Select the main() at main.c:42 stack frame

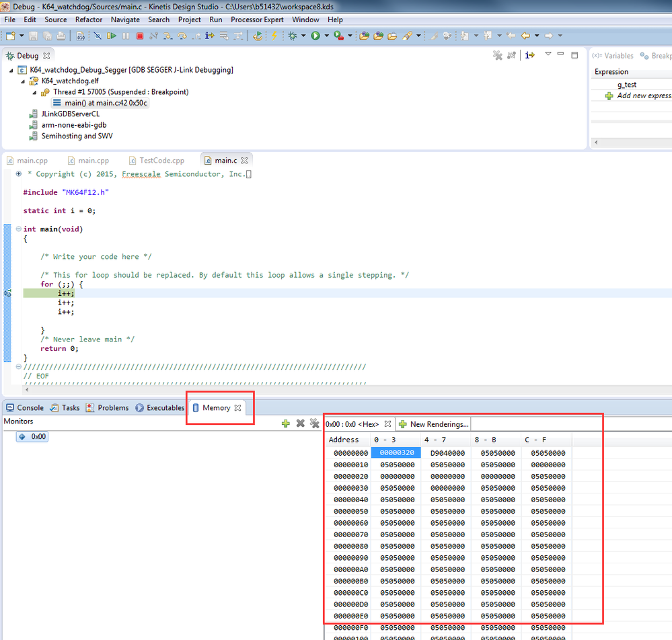click(101, 103)
